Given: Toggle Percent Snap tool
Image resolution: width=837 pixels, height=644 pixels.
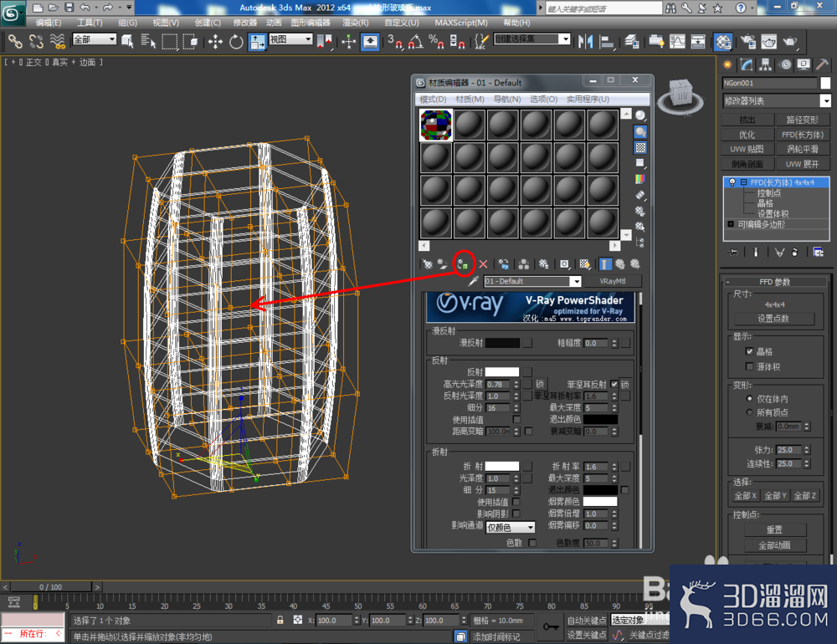Looking at the screenshot, I should [436, 41].
